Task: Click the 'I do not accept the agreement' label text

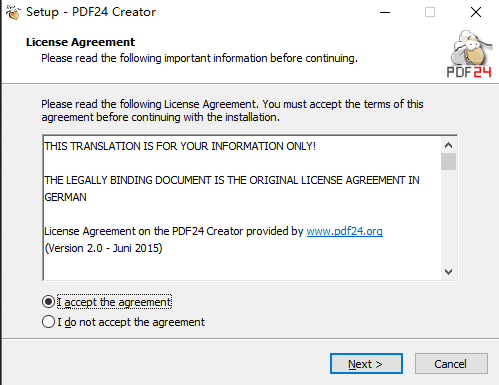Action: (131, 322)
